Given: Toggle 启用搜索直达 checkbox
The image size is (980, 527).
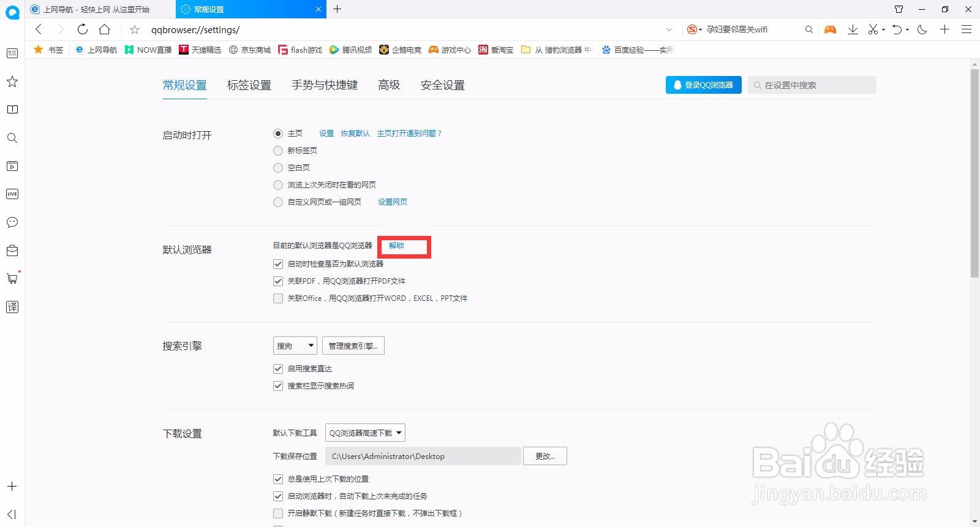Looking at the screenshot, I should coord(278,369).
